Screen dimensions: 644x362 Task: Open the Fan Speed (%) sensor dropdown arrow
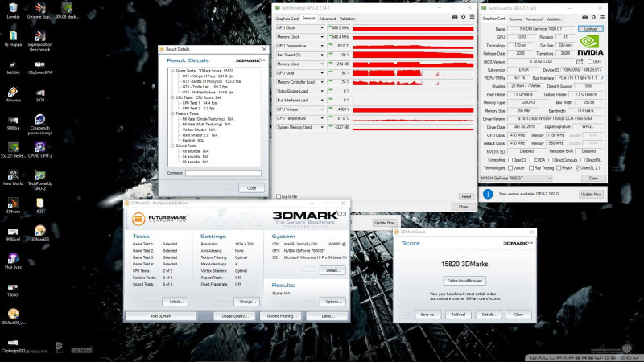[x=322, y=55]
